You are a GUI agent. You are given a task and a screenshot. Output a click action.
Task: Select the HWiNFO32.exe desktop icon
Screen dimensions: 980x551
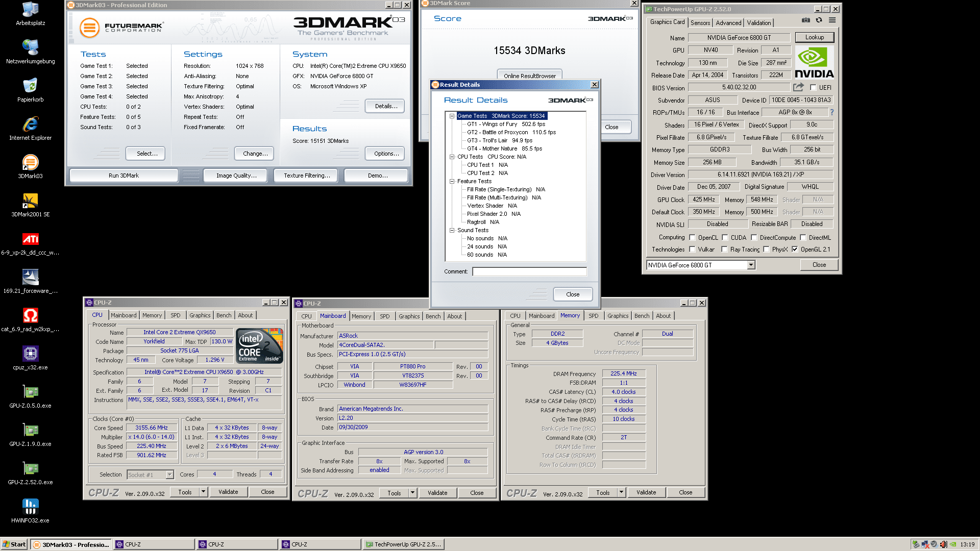point(31,511)
